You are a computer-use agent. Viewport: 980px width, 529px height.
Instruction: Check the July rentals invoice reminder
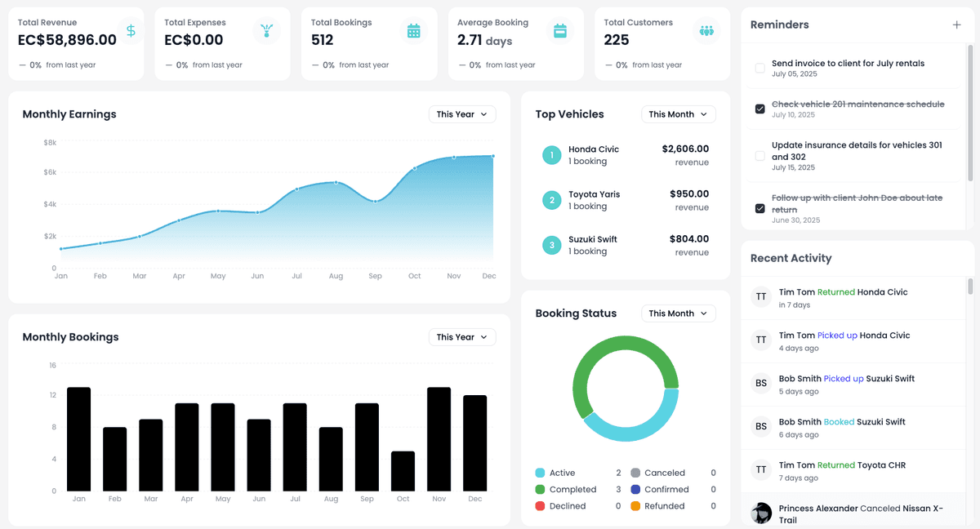(x=760, y=68)
